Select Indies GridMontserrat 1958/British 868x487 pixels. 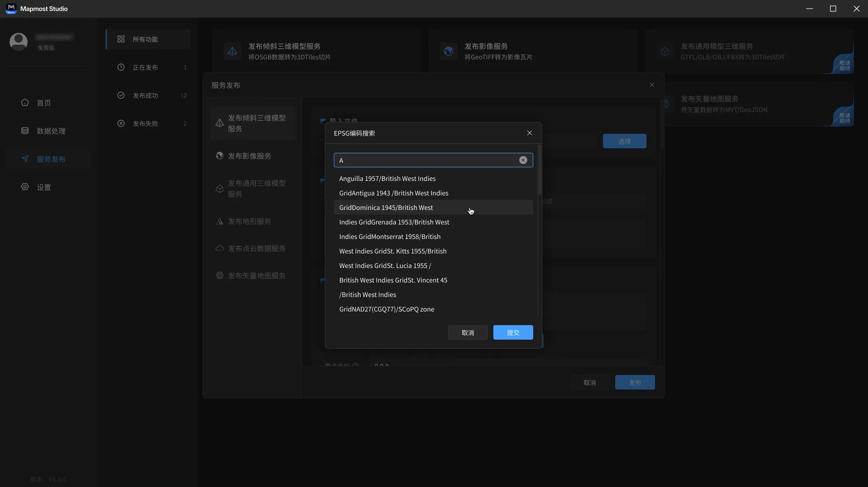point(433,237)
